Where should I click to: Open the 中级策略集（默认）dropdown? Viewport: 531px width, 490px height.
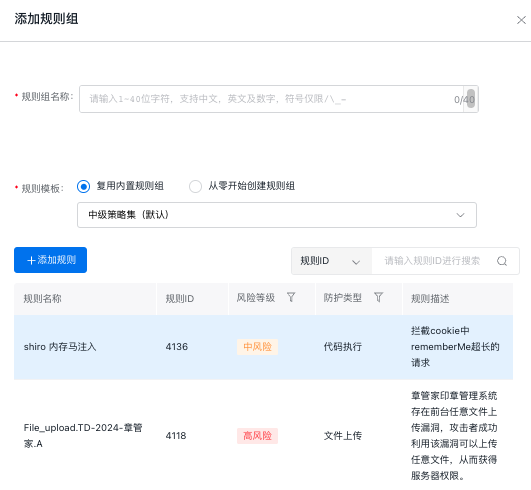[277, 215]
